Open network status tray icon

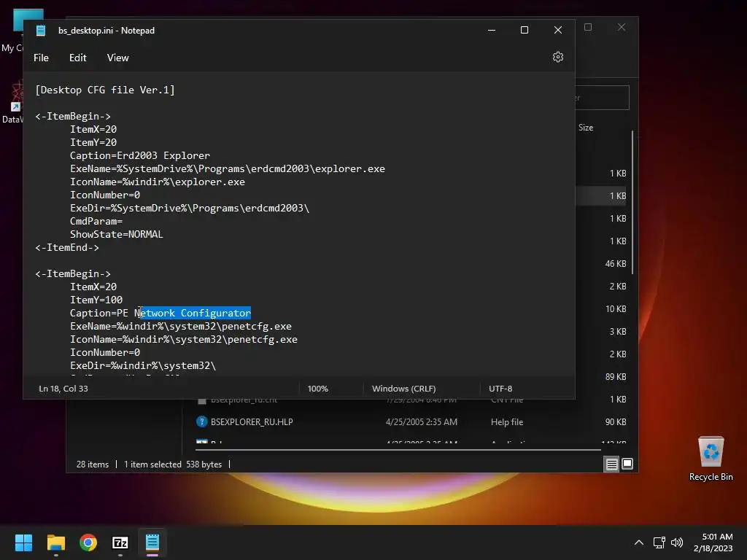pyautogui.click(x=659, y=542)
